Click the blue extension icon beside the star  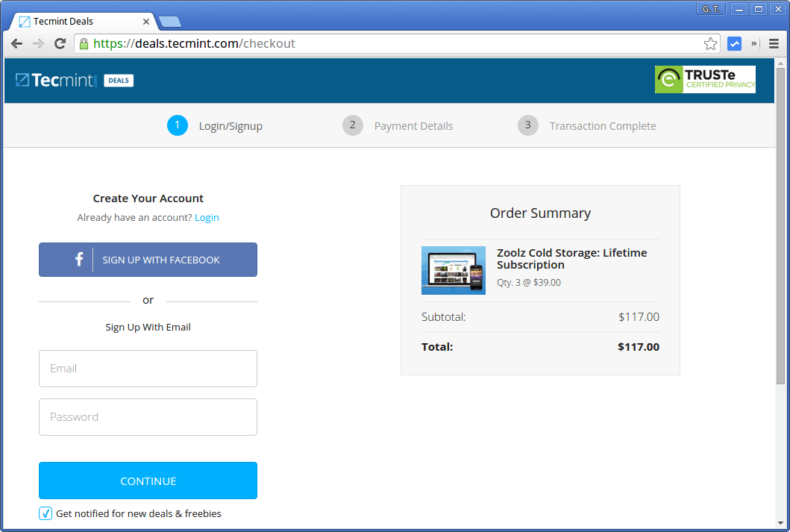click(734, 43)
